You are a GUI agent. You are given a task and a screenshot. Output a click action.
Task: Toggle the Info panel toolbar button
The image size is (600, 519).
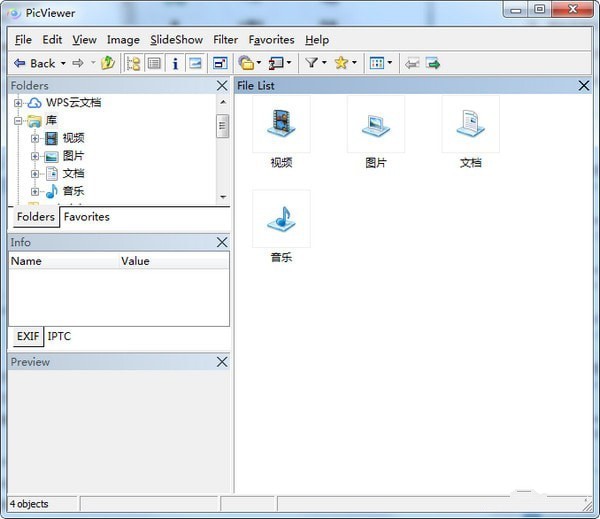point(175,63)
